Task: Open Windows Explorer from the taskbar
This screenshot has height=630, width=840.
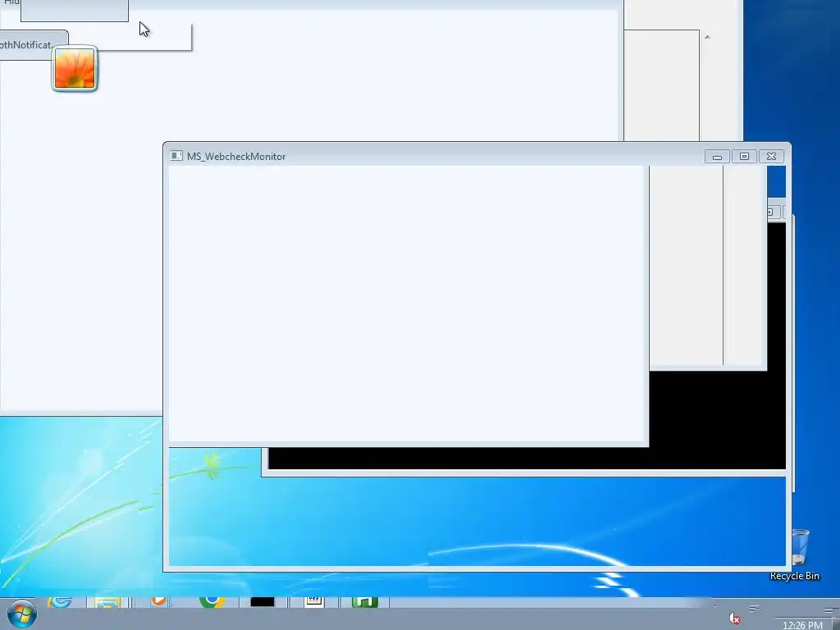Action: pyautogui.click(x=107, y=603)
